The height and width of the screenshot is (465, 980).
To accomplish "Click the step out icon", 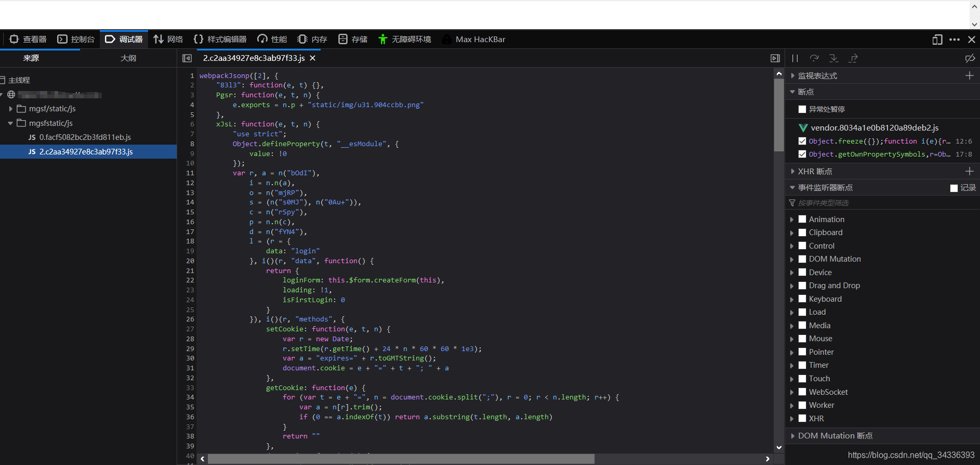I will 853,58.
